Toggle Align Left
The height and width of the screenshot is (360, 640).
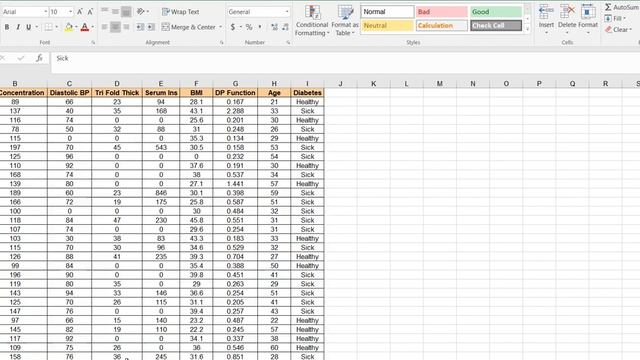click(104, 27)
